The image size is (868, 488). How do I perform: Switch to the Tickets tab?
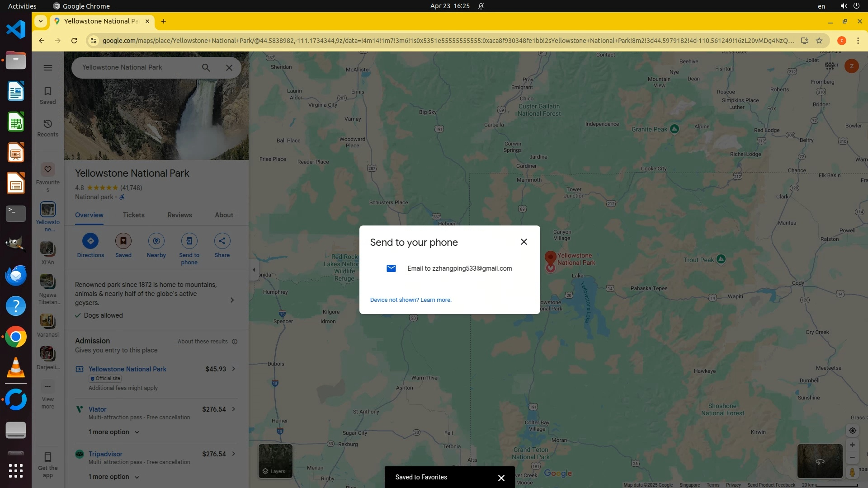click(x=133, y=215)
